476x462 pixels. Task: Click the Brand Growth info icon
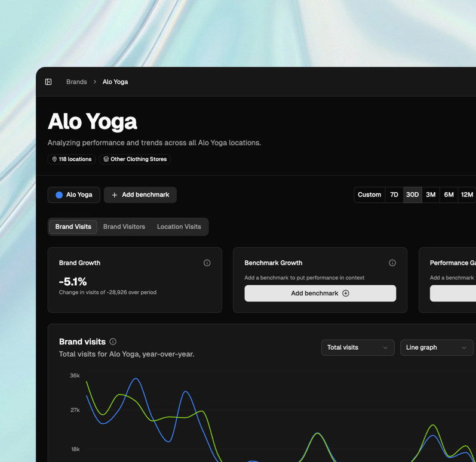coord(207,263)
